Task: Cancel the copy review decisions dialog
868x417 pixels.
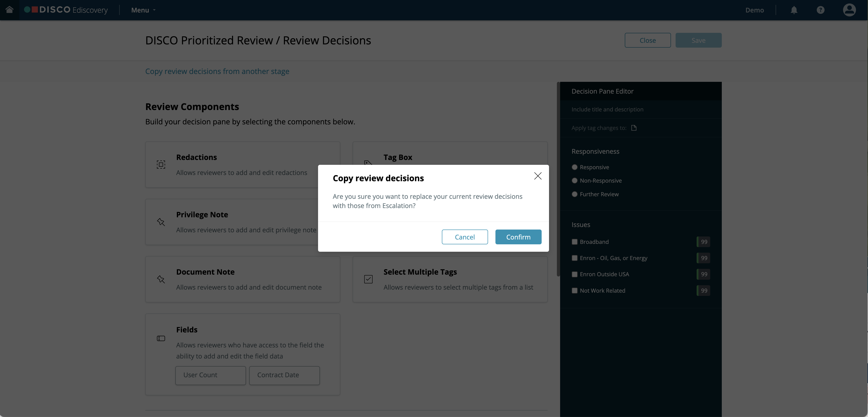Action: [465, 237]
